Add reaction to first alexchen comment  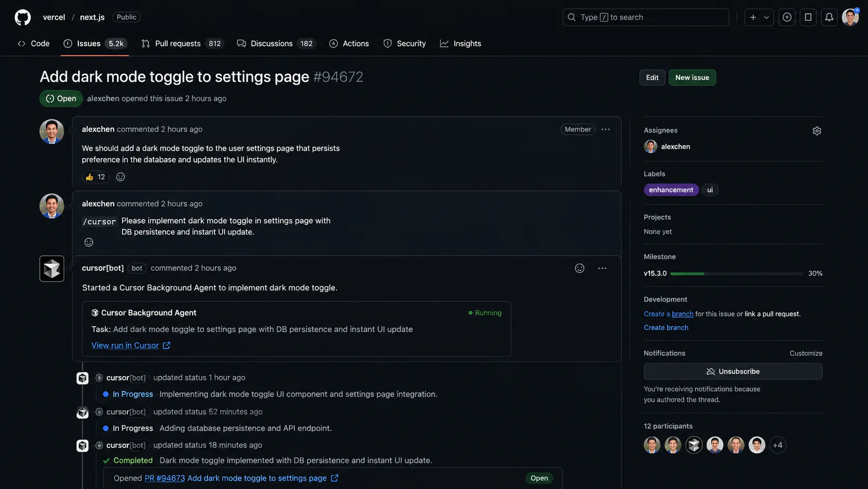click(x=120, y=177)
